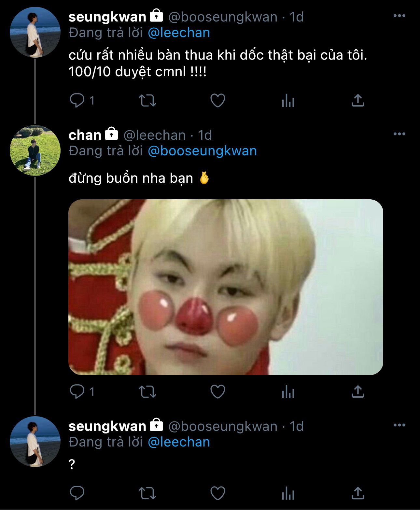Open chan's profile picture on grass
The width and height of the screenshot is (420, 510).
(x=35, y=150)
